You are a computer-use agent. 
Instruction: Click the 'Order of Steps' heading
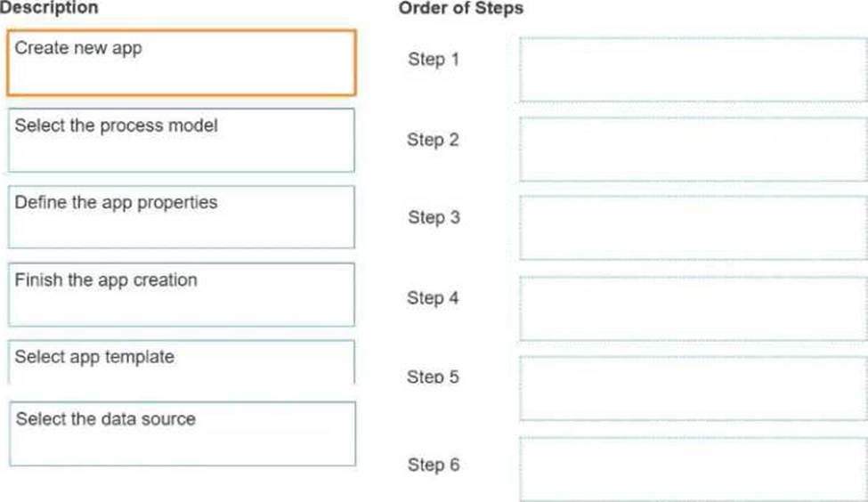point(460,9)
